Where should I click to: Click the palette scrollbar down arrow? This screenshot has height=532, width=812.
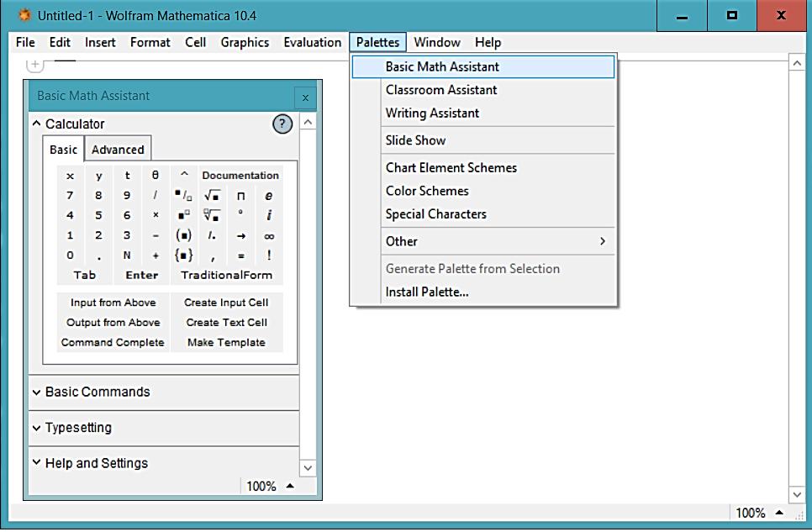click(308, 468)
